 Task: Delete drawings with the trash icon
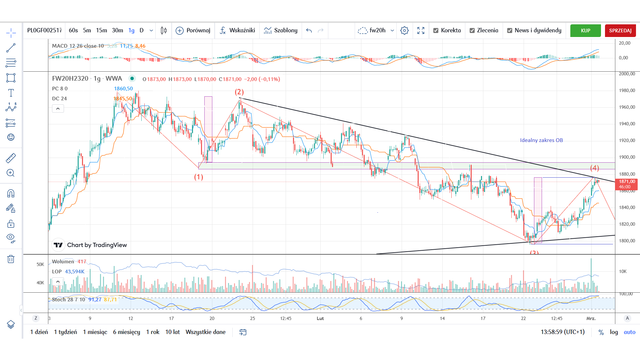click(x=11, y=259)
